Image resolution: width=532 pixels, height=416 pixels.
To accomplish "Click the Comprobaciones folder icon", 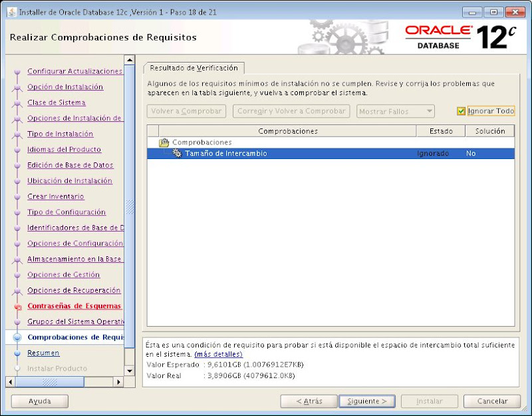I will click(164, 142).
